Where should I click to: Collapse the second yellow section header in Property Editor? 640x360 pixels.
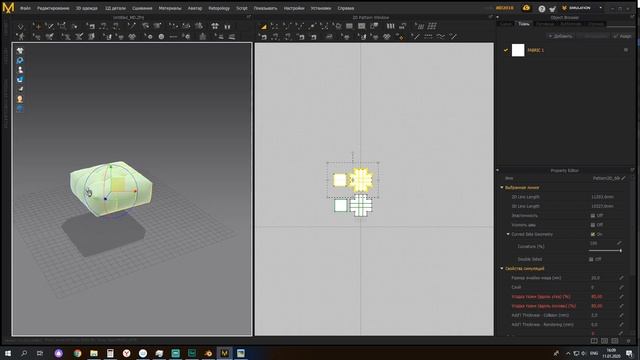502,269
